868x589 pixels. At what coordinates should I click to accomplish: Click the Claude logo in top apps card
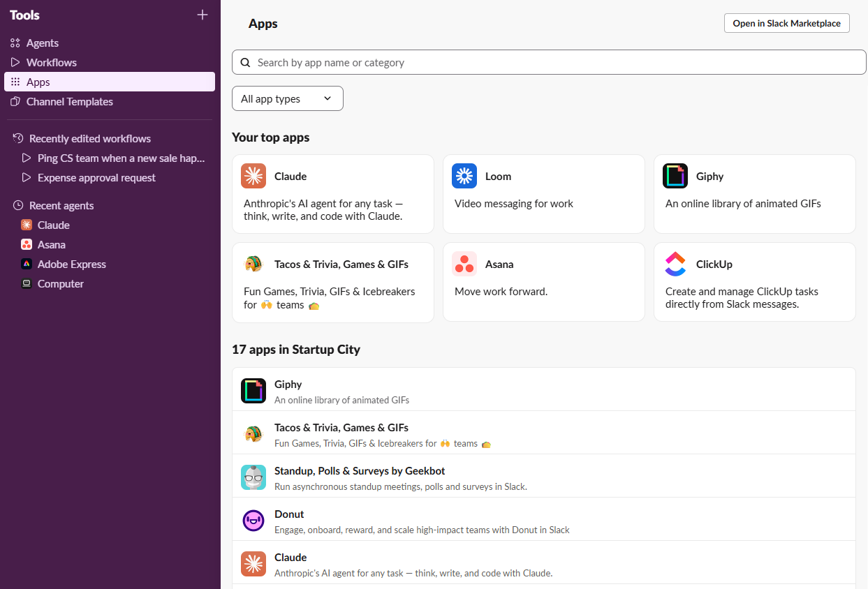[253, 176]
